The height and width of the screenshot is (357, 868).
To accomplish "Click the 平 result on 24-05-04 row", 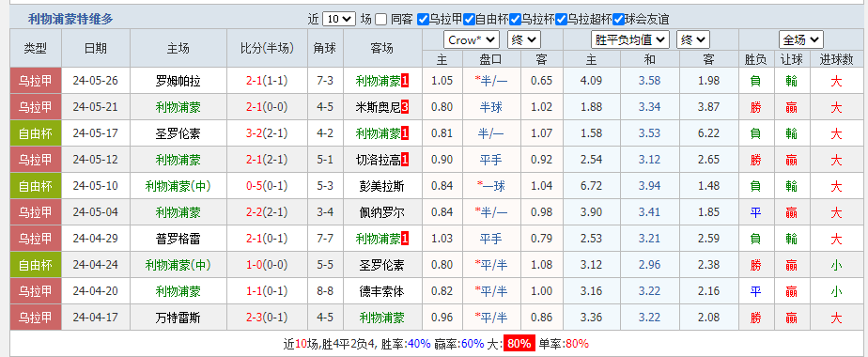I will click(755, 212).
